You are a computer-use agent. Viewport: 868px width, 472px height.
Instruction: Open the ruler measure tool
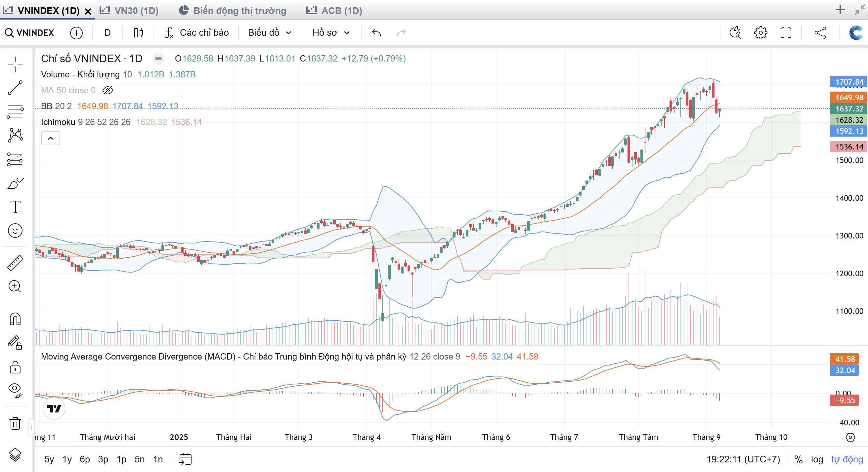[15, 263]
